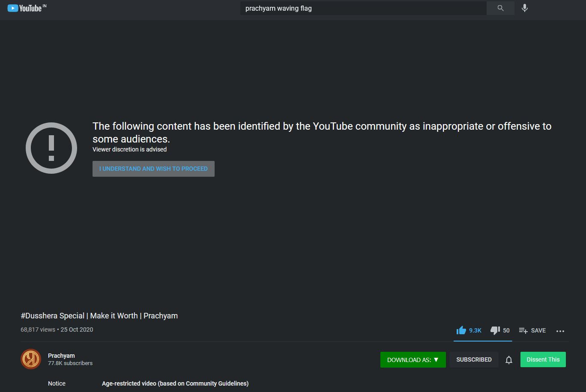
Task: Toggle the SUBSCRIBED state for Prachyam
Action: point(474,359)
